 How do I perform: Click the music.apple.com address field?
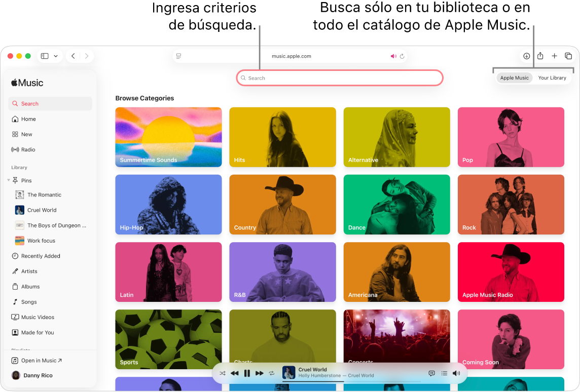click(291, 56)
